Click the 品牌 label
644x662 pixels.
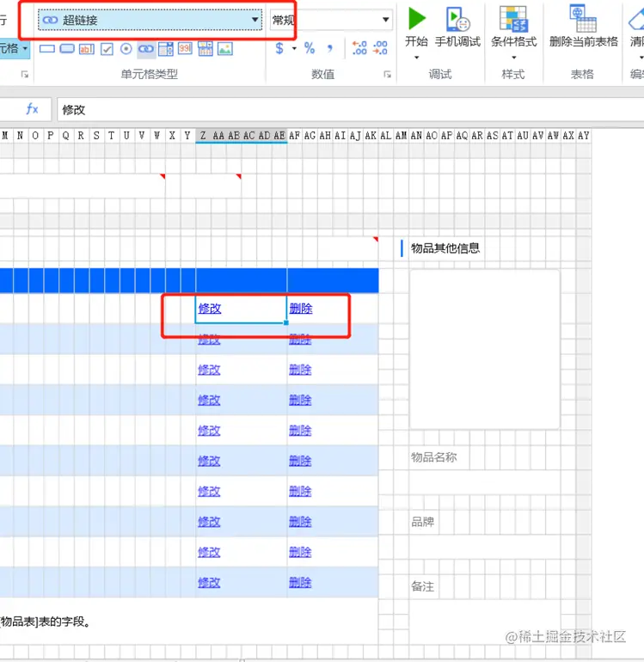422,522
